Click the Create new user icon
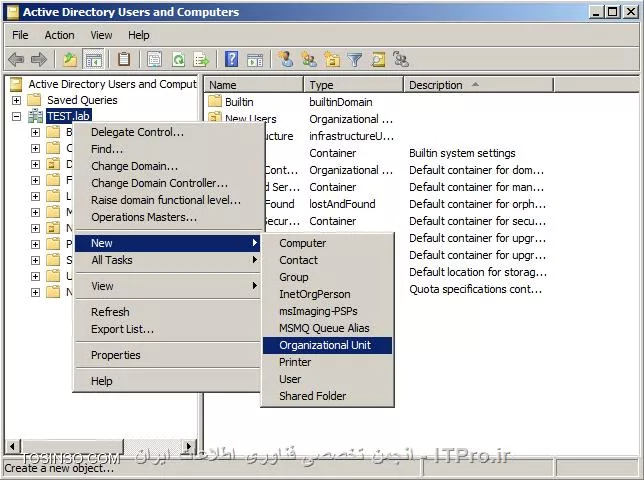This screenshot has width=644, height=480. coord(286,60)
